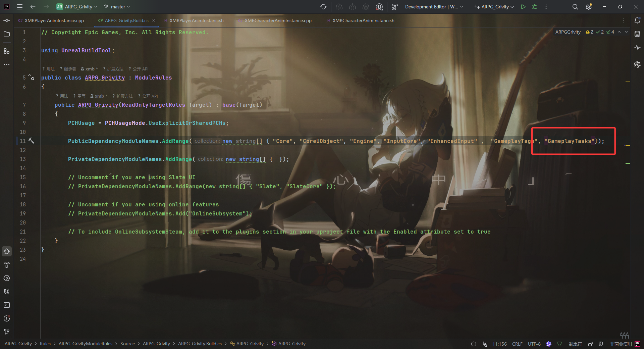The width and height of the screenshot is (644, 349).
Task: Open Search Everywhere magnifier
Action: (x=575, y=7)
